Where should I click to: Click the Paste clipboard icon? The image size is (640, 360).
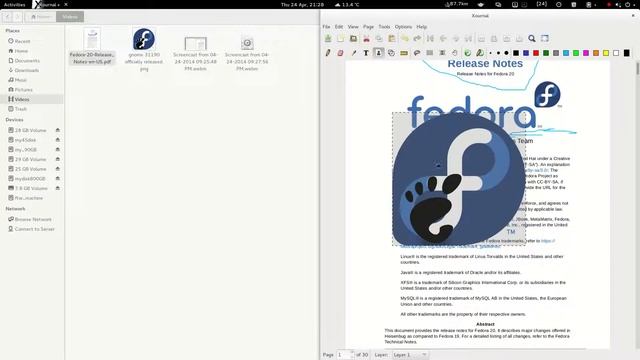click(392, 38)
